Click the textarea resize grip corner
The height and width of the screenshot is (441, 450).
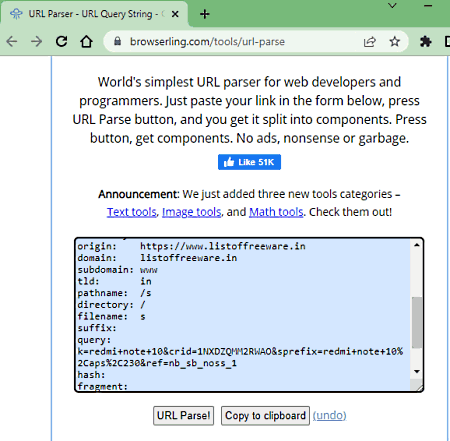tap(419, 387)
